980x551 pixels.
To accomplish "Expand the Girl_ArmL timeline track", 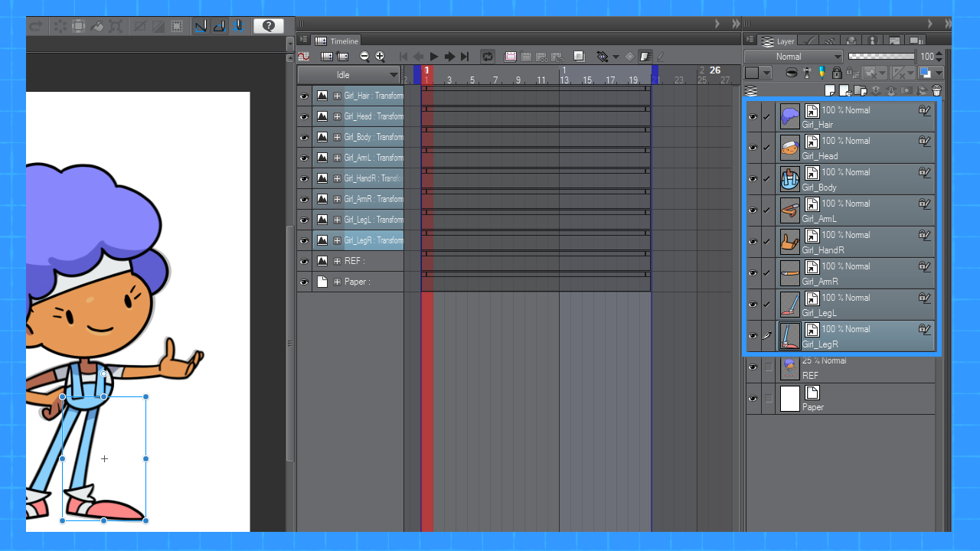I will click(337, 158).
